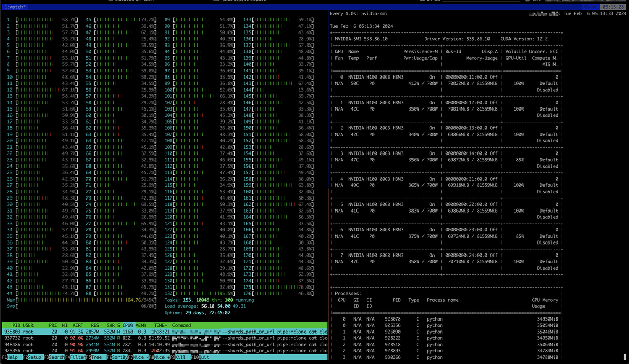629x364 pixels.
Task: Click the CPU 132 meter showing 95.5%
Action: click(200, 293)
